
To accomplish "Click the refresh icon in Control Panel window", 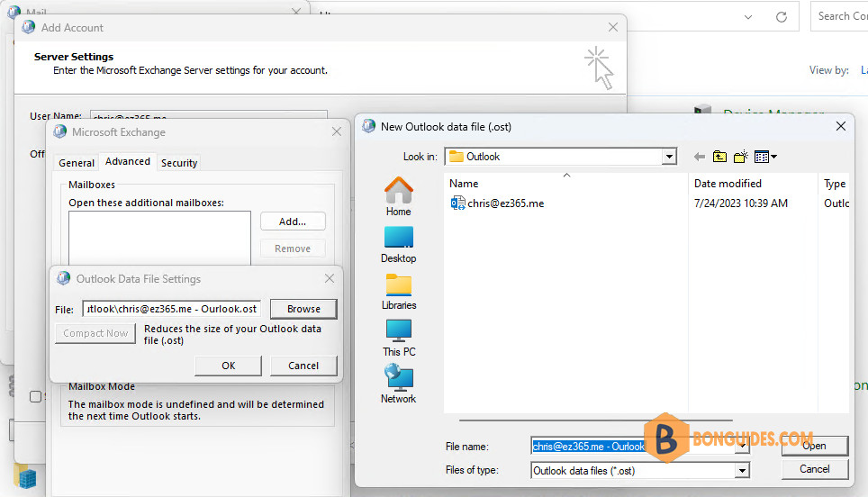I will (x=781, y=17).
